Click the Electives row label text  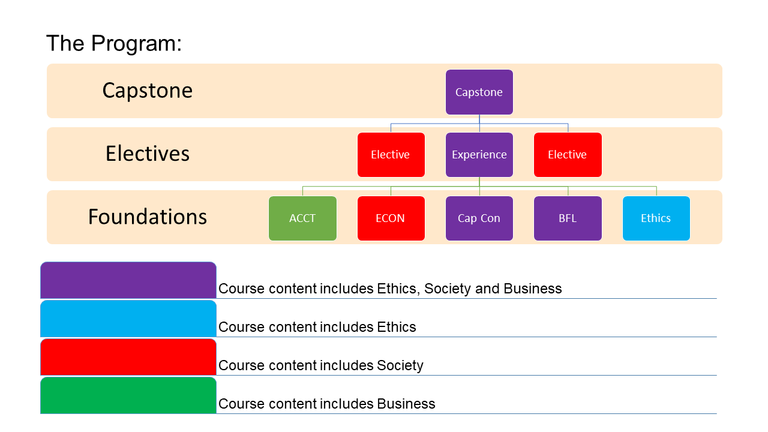147,154
